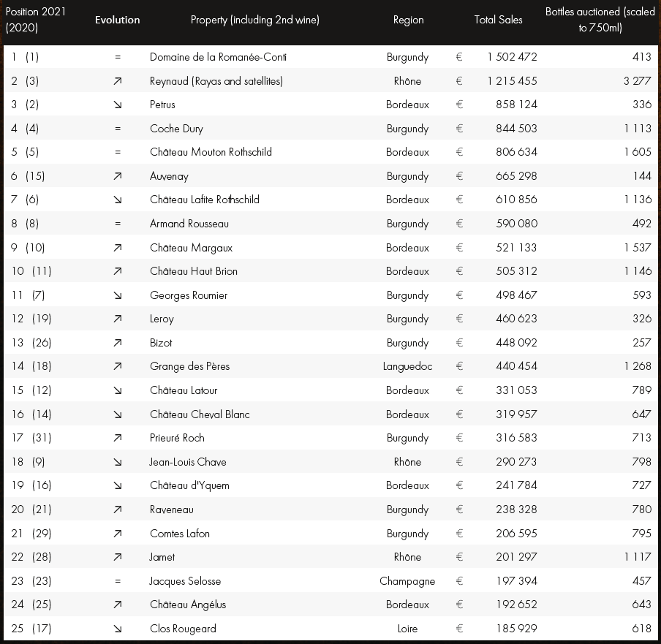The image size is (661, 644).
Task: Click the euro symbol in the Leroy row
Action: (x=459, y=319)
